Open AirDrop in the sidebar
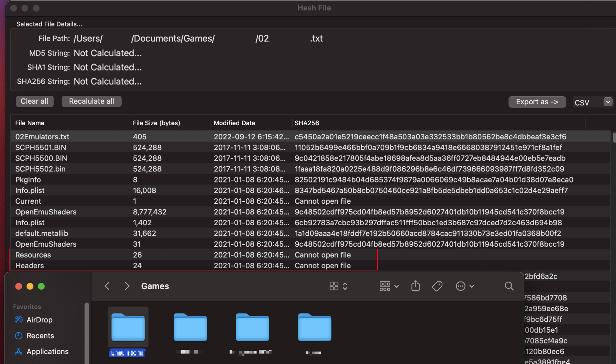The width and height of the screenshot is (616, 364). pyautogui.click(x=39, y=320)
